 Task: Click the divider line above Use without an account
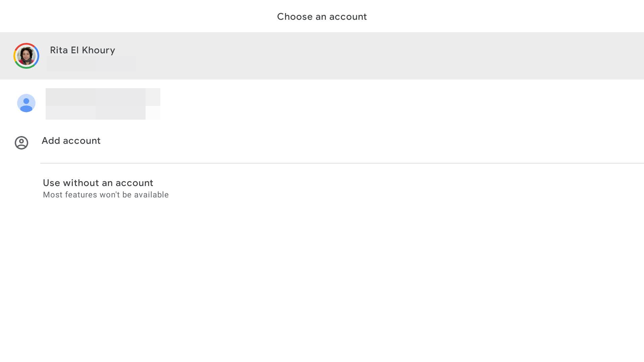[x=322, y=163]
